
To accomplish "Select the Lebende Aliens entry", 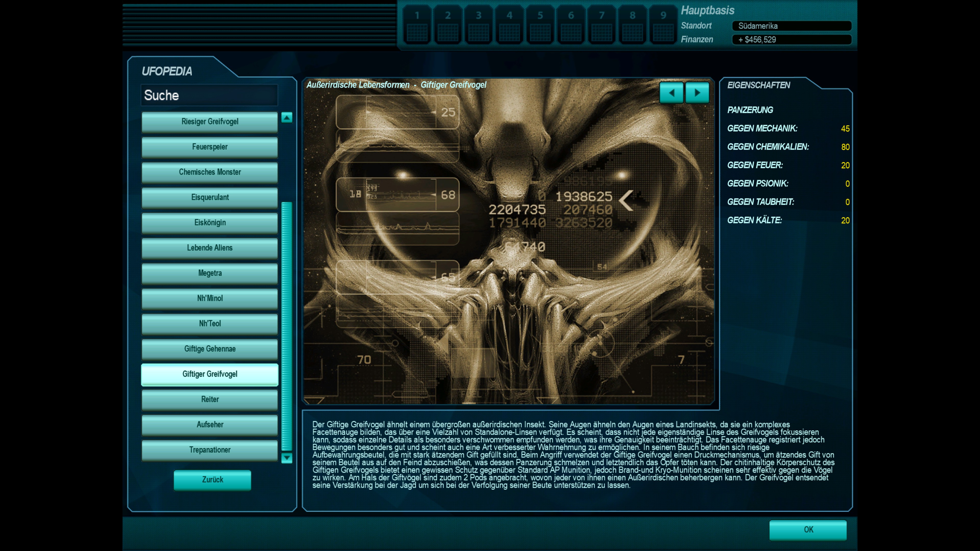I will [210, 248].
